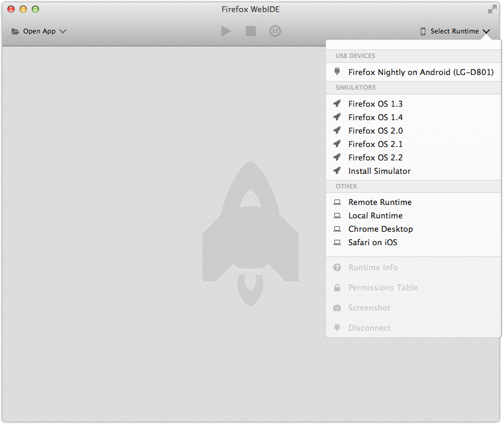Click rocket icon next to Firefox OS 2.0
The width and height of the screenshot is (504, 424).
pos(337,131)
